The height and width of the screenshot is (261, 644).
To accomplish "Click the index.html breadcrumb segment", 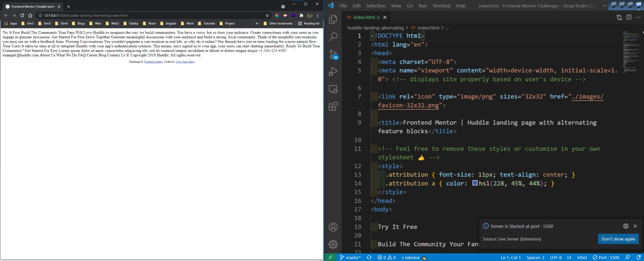I will (x=425, y=28).
